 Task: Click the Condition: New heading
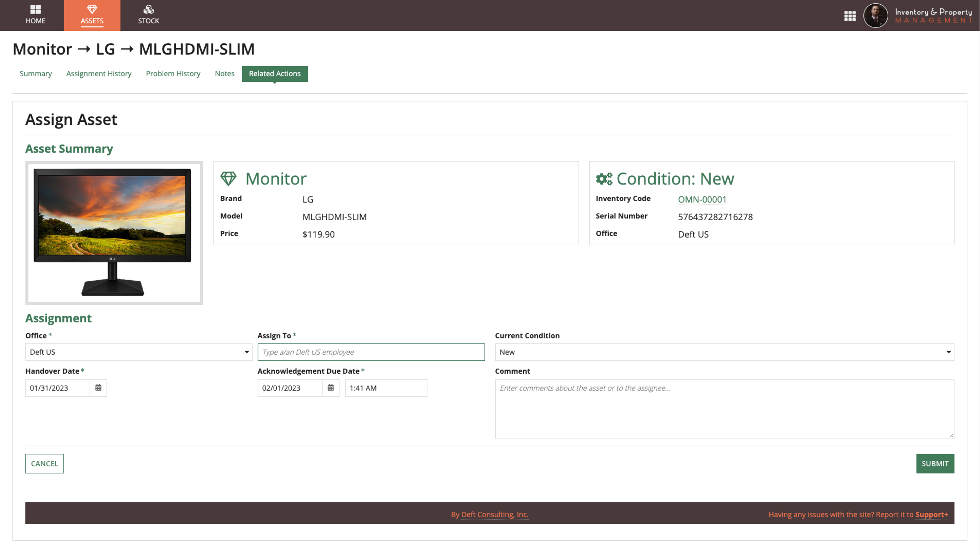click(x=675, y=178)
